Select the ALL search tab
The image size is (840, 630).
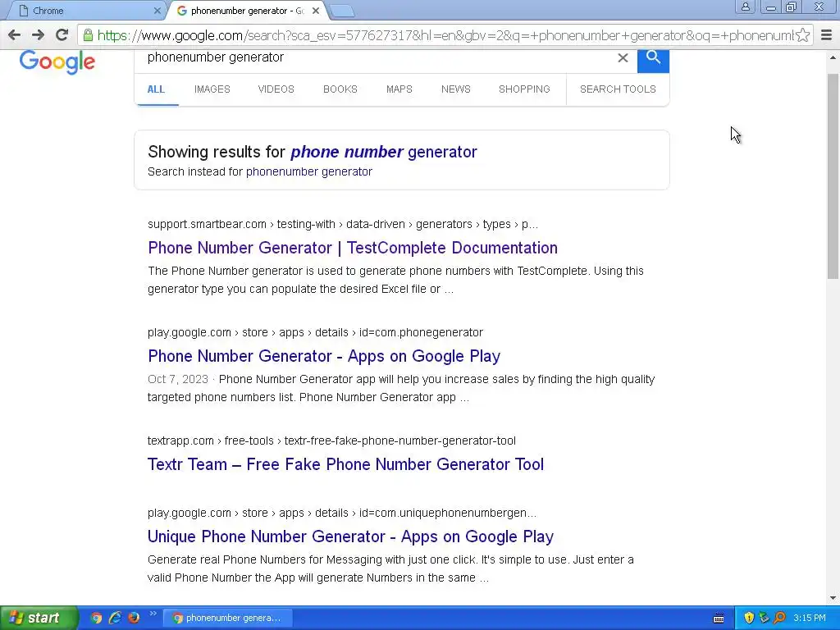click(x=156, y=89)
